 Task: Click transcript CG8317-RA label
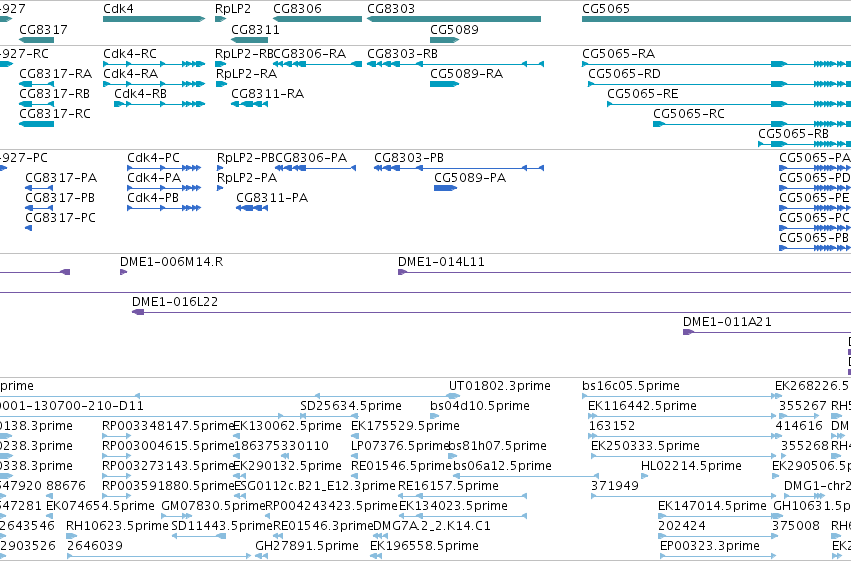(x=55, y=74)
